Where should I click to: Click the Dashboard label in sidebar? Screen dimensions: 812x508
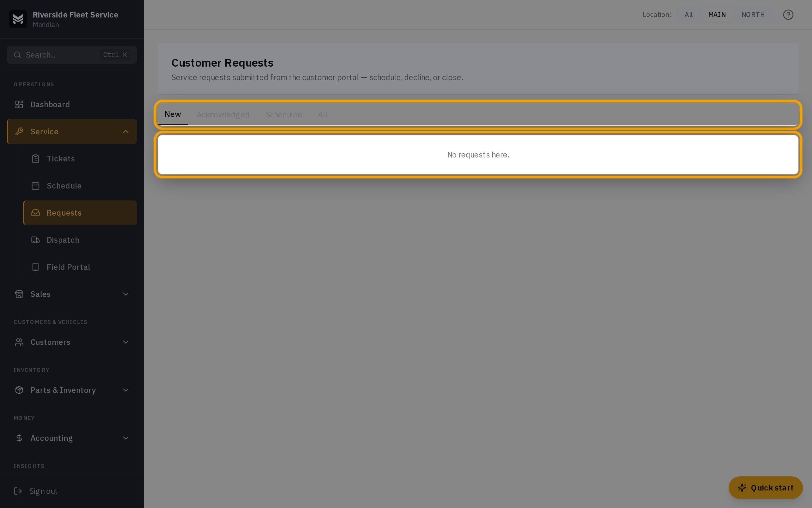pos(50,104)
